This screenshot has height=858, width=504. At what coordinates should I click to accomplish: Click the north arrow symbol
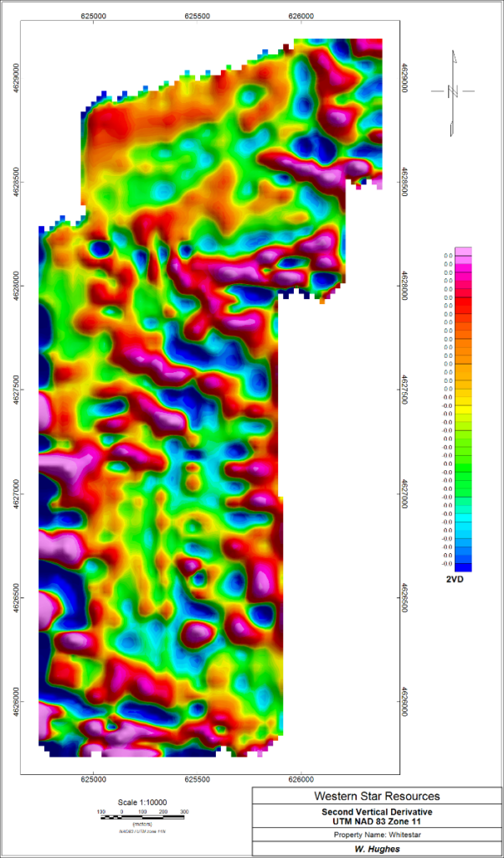click(453, 93)
